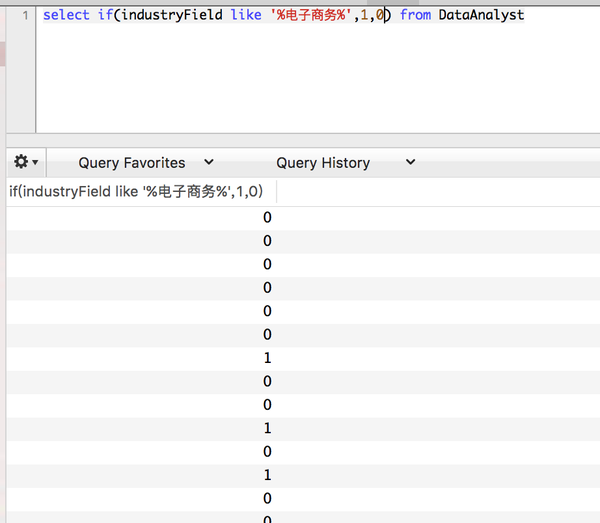Viewport: 600px width, 523px height.
Task: Open the Query History dropdown
Action: point(323,162)
